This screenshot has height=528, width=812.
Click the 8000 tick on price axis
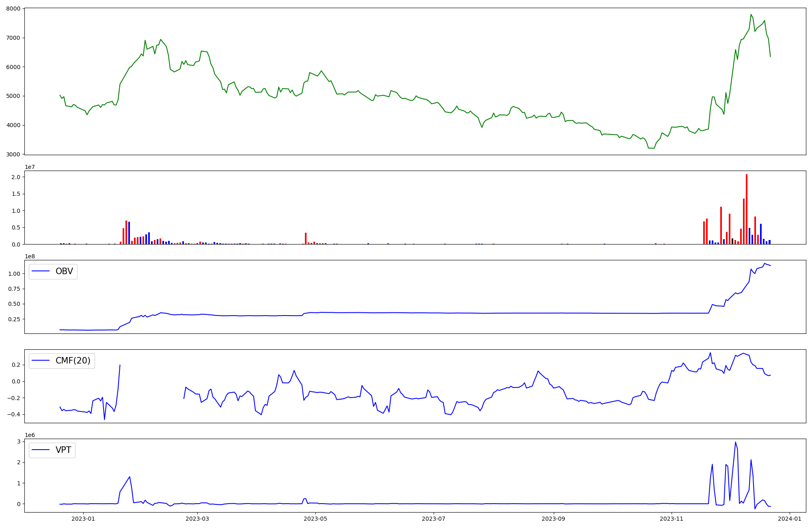point(14,9)
